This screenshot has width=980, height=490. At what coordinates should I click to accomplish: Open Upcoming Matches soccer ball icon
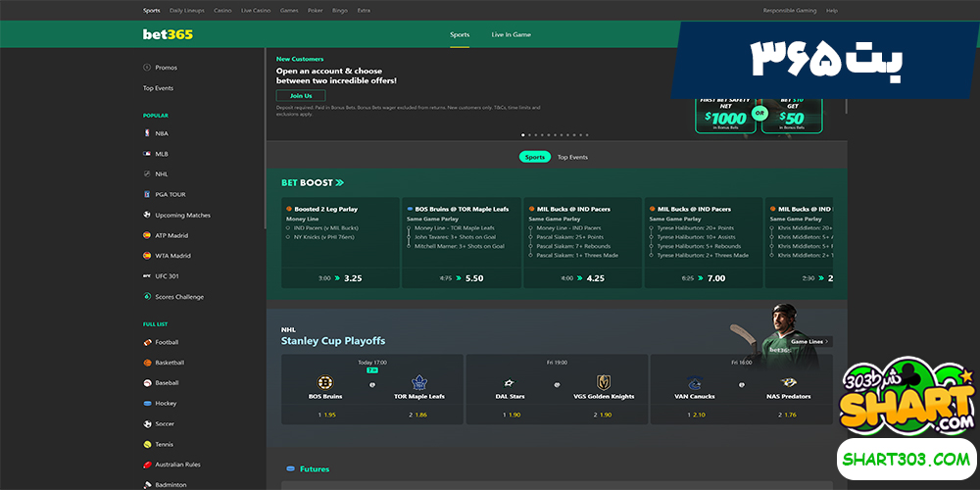click(x=147, y=215)
